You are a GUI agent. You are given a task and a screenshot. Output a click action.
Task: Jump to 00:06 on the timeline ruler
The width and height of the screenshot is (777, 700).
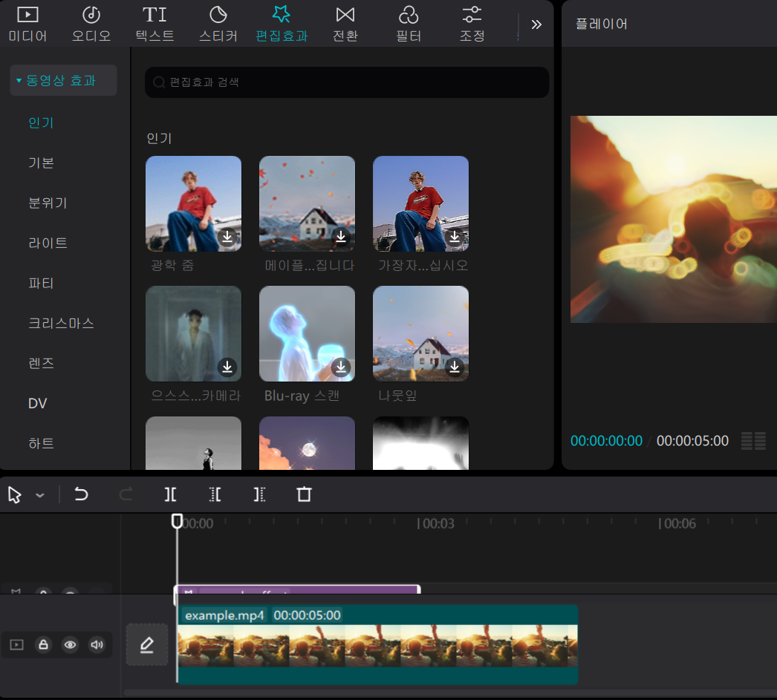pos(677,523)
